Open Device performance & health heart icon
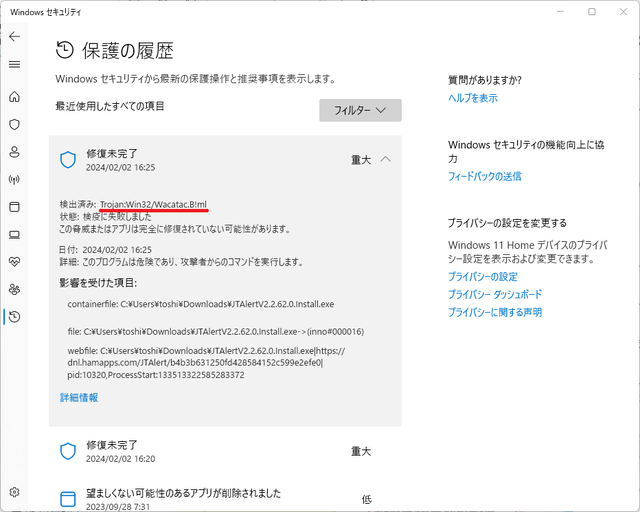The height and width of the screenshot is (512, 640). [14, 262]
